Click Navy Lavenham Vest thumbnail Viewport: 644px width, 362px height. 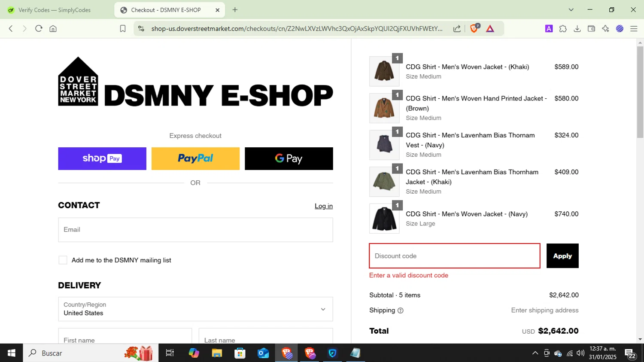[384, 145]
